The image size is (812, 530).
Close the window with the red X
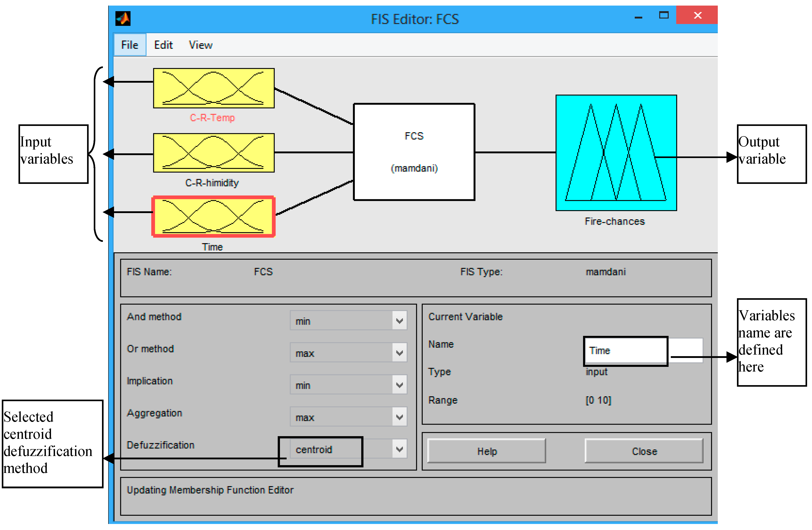(x=697, y=15)
